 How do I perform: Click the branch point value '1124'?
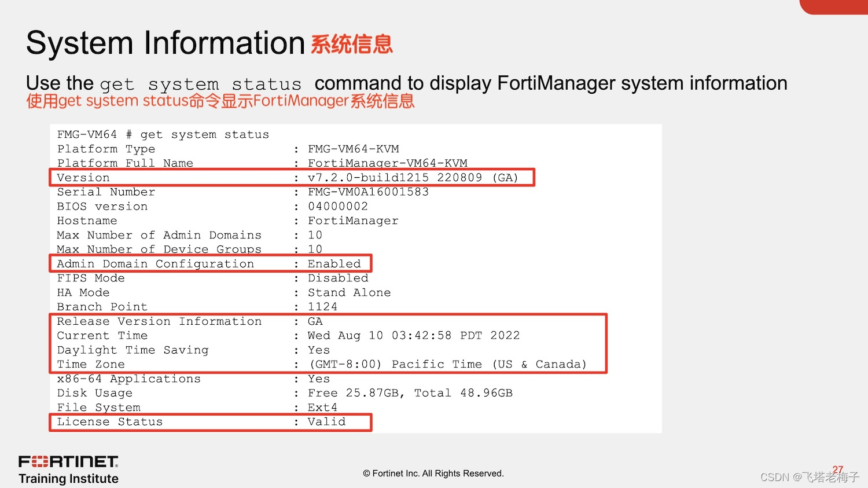(323, 307)
